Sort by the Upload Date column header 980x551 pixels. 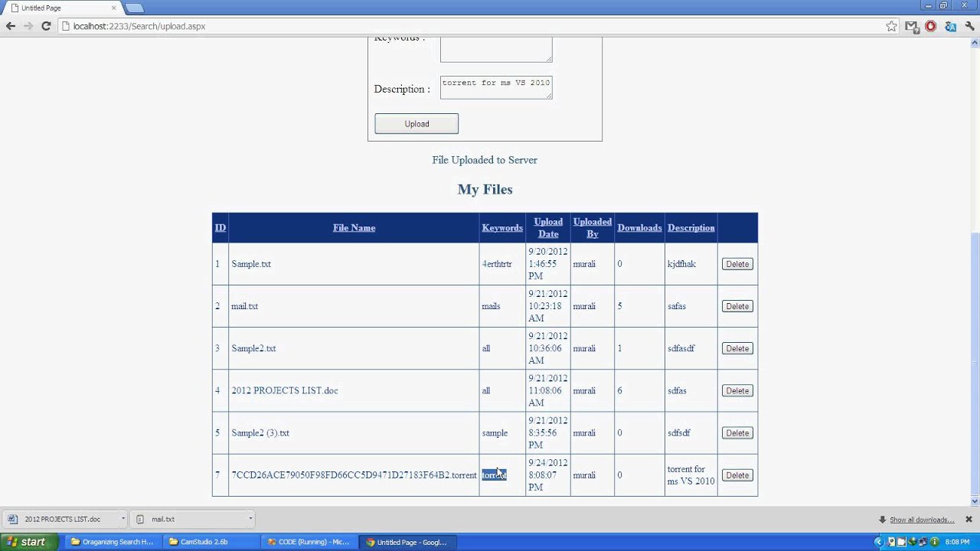[x=548, y=228]
